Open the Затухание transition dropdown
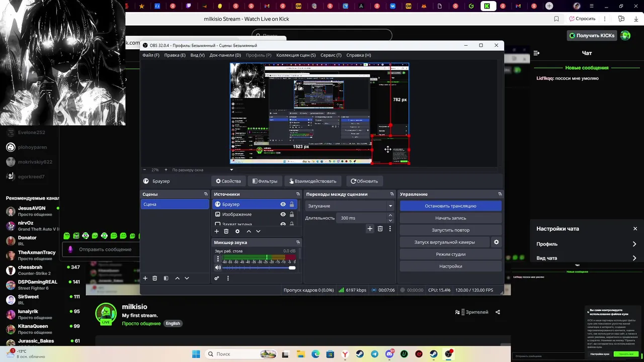Screen dimensions: 644x362 349,206
